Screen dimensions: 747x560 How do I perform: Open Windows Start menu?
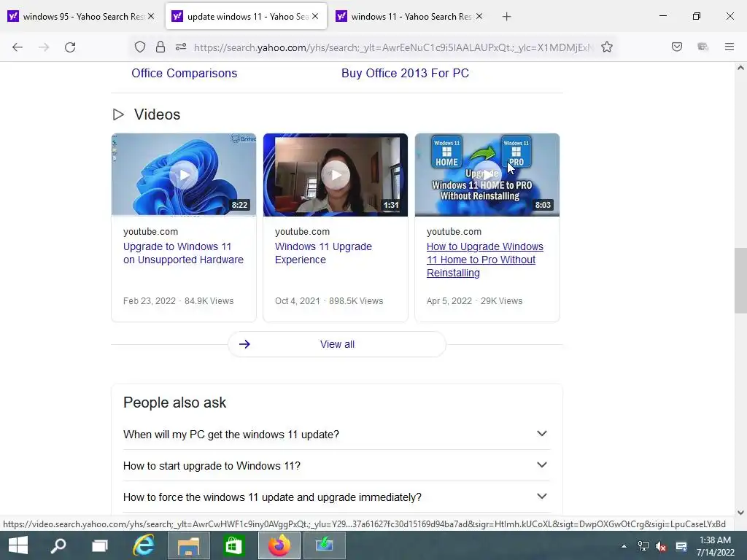[18, 545]
